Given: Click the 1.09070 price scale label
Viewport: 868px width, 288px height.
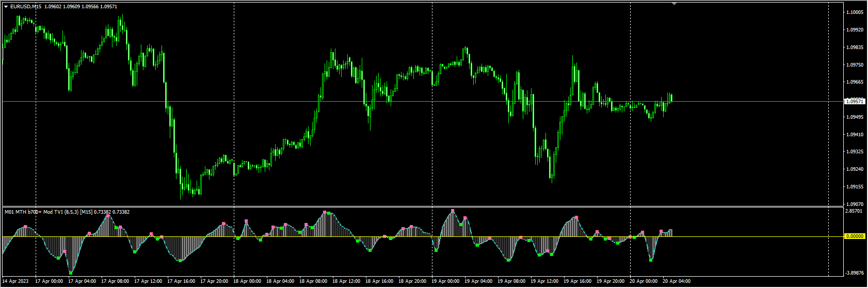Looking at the screenshot, I should 855,204.
